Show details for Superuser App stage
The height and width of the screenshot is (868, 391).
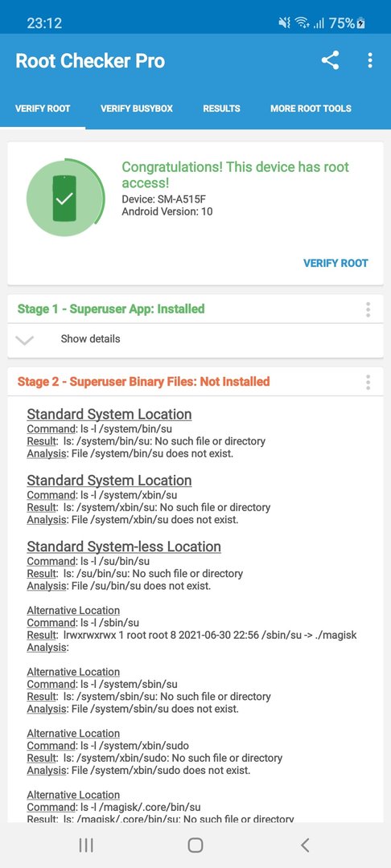(x=90, y=339)
